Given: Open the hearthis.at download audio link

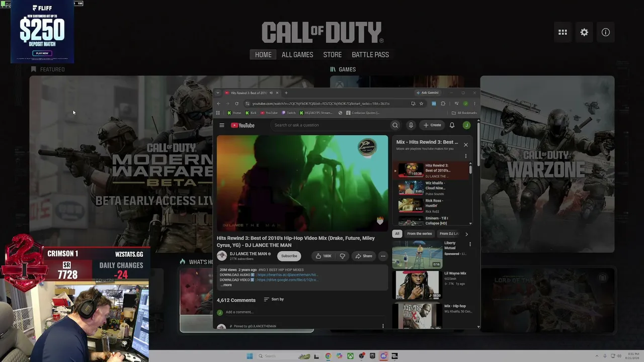Looking at the screenshot, I should [x=288, y=275].
